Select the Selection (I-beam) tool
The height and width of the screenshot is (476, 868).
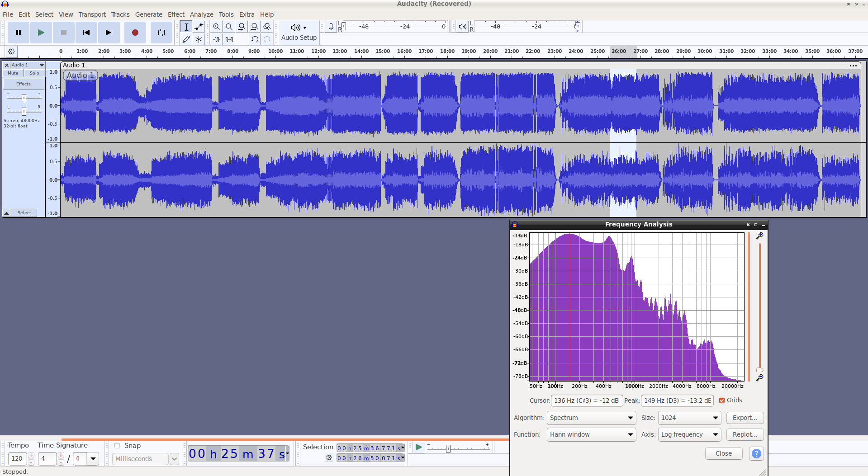(x=186, y=27)
